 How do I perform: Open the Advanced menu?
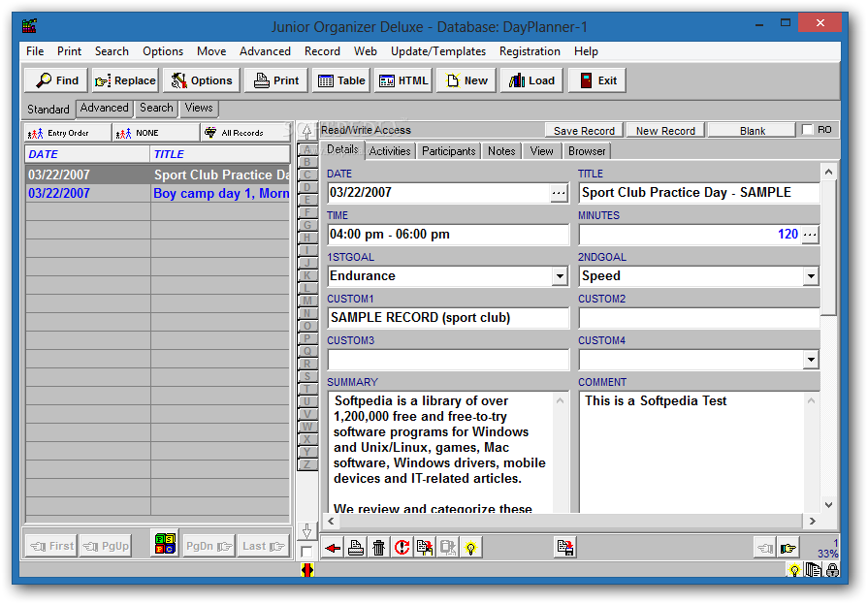[265, 51]
